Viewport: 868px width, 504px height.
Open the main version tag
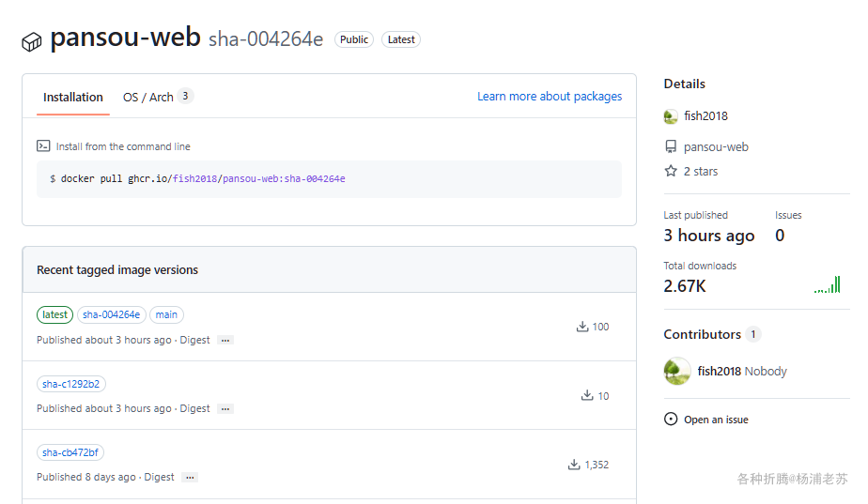pos(166,314)
